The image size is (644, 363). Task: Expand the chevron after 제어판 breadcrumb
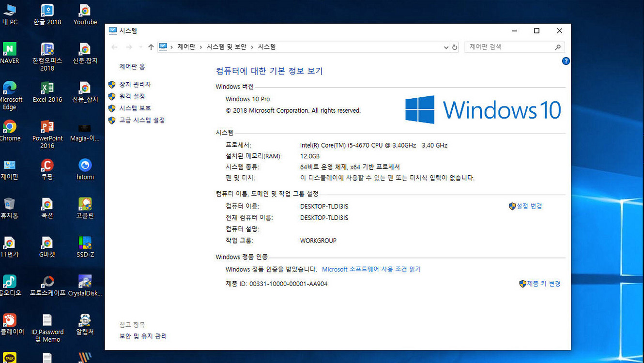[x=201, y=47]
